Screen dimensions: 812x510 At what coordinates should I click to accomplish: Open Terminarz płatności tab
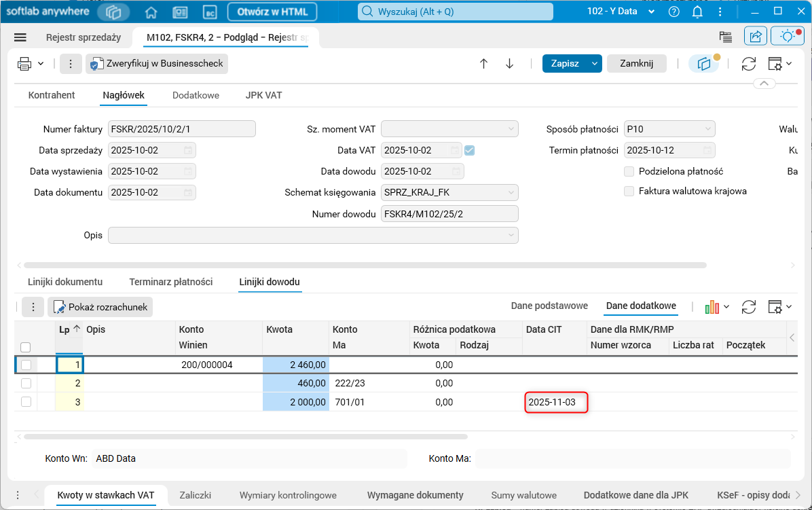tap(171, 283)
